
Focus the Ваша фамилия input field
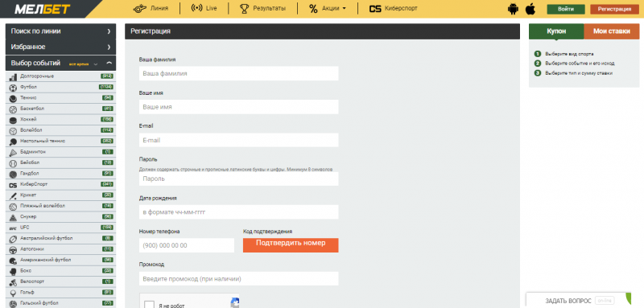(238, 73)
